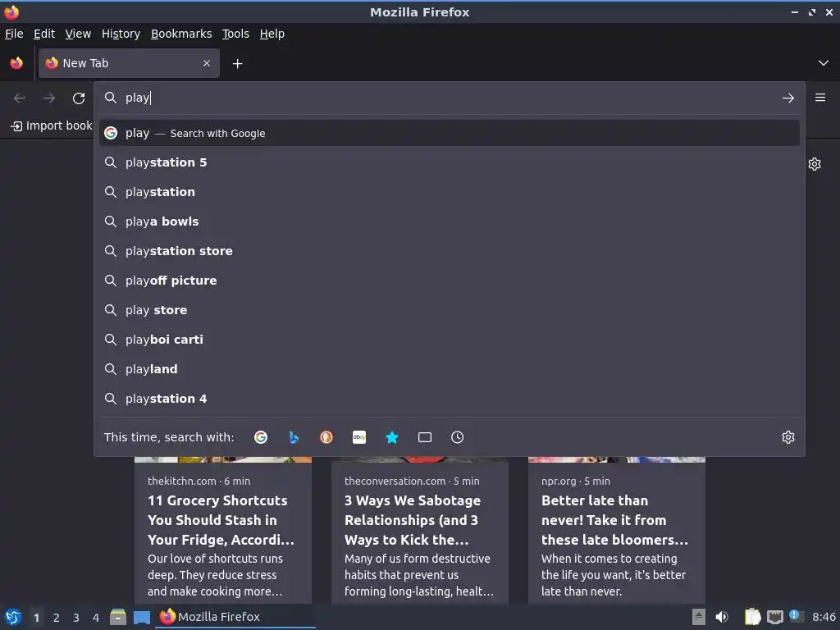Open the Tools menu
The height and width of the screenshot is (630, 840).
click(235, 34)
